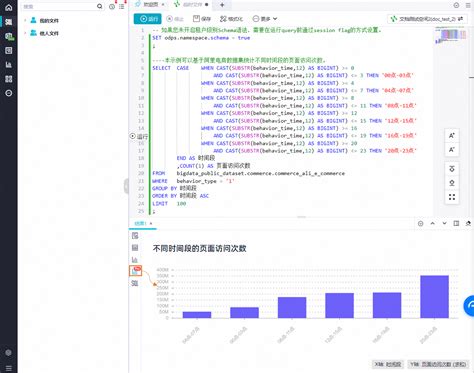This screenshot has width=474, height=373.
Task: Click the chart title 不同时间段的页面访问次数
Action: 199,248
